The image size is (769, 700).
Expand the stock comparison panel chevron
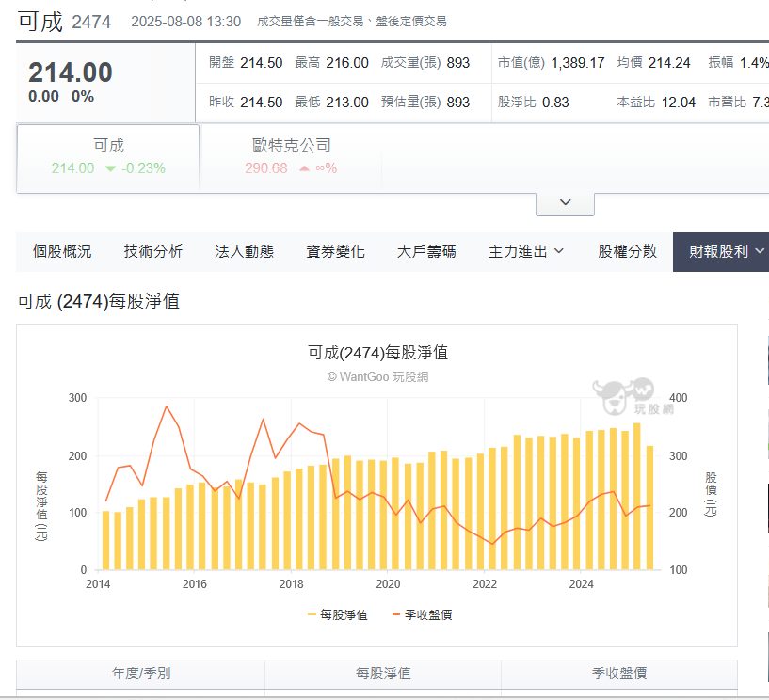point(565,203)
